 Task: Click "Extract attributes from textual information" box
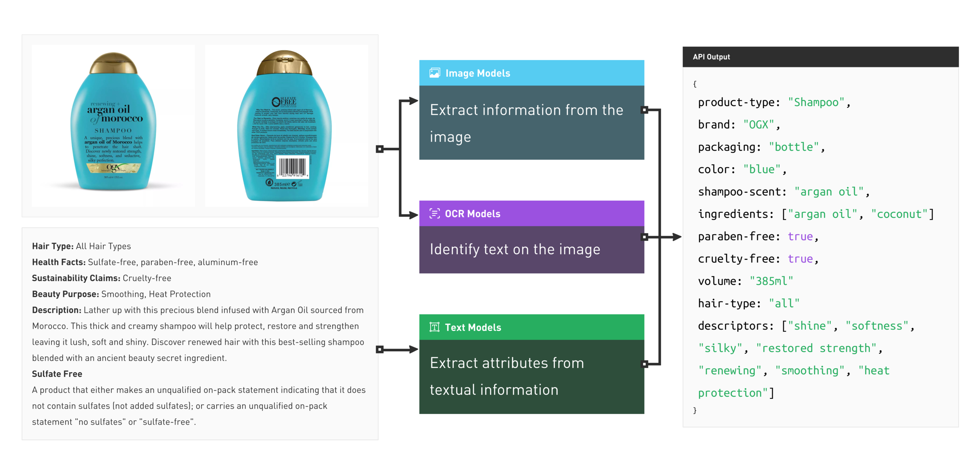point(531,376)
